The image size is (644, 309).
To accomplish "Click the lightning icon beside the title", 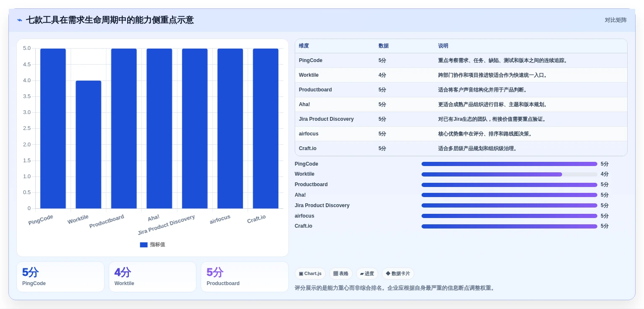I will 20,20.
